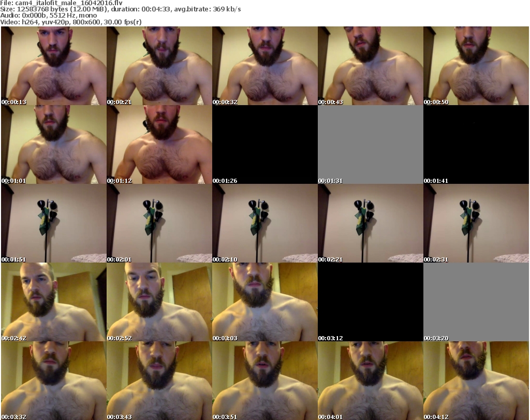530x420 pixels.
Task: Select the gray frame at 00:01:31
Action: [371, 144]
